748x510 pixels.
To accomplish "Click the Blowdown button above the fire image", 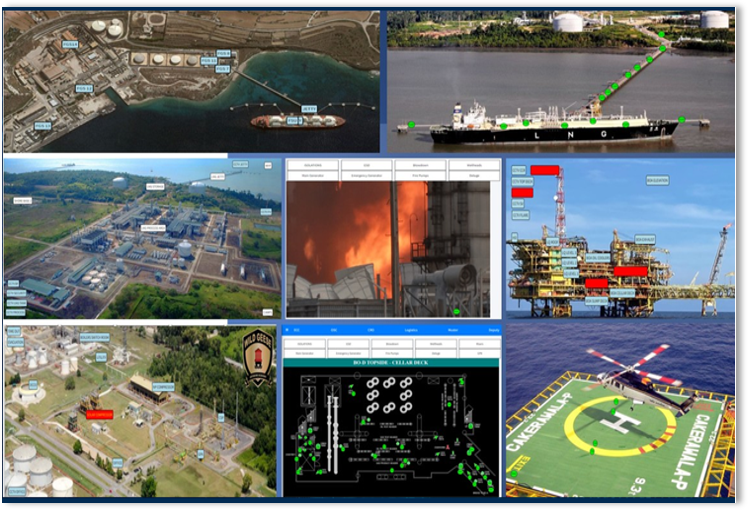I will coord(420,165).
